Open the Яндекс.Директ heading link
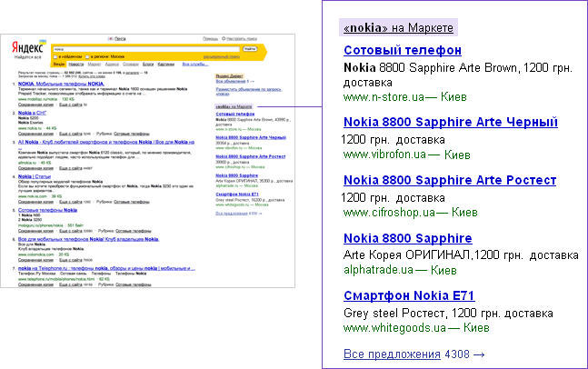This screenshot has width=588, height=369. click(x=229, y=75)
